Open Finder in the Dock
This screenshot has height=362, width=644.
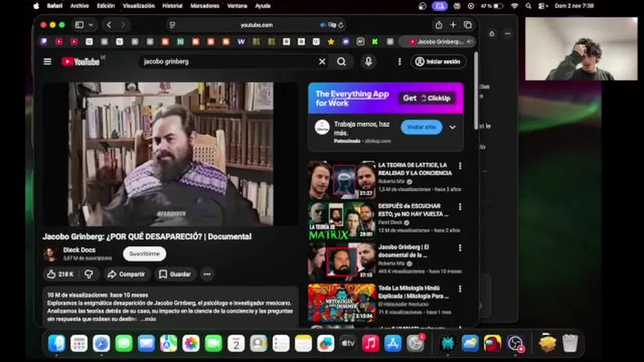point(56,343)
